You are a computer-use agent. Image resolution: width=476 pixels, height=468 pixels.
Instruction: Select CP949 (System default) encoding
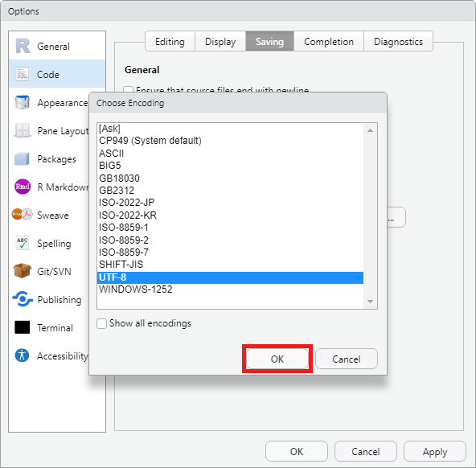tap(230, 141)
